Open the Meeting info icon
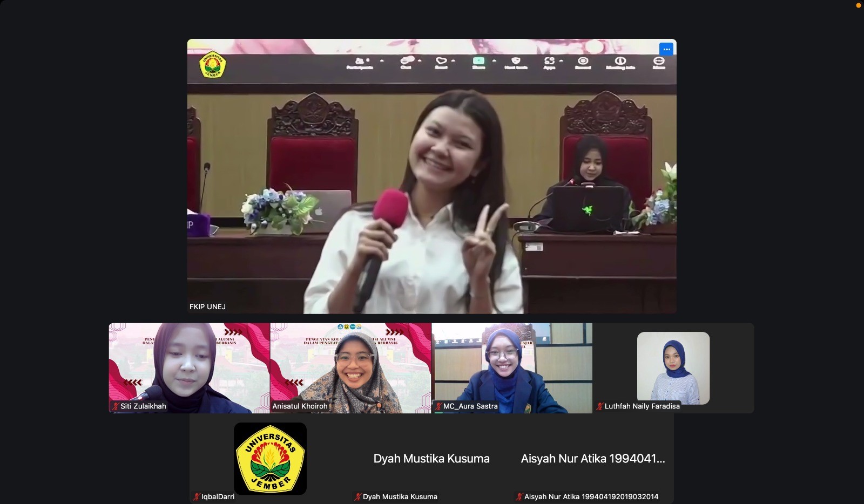The width and height of the screenshot is (864, 504). point(620,61)
